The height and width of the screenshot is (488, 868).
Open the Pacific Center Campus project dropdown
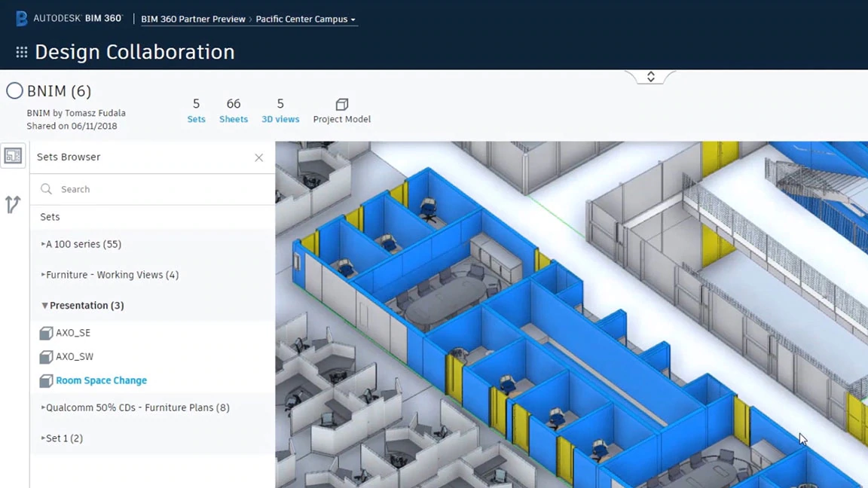[305, 19]
